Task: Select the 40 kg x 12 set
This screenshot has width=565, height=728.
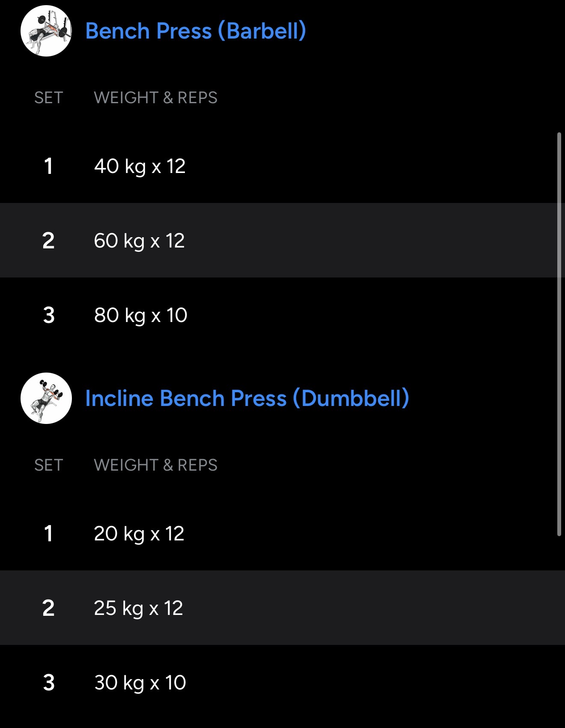Action: (x=140, y=166)
